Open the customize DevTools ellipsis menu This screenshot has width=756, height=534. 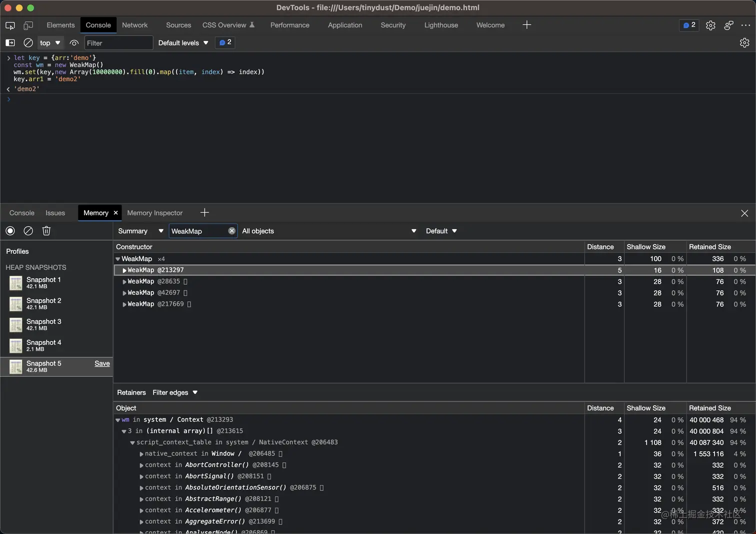click(745, 25)
